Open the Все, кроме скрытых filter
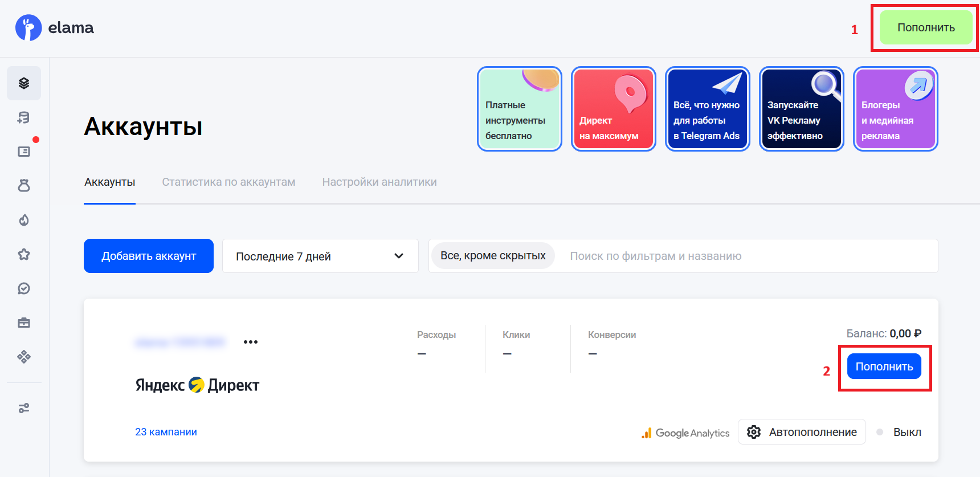The image size is (980, 477). (x=493, y=256)
